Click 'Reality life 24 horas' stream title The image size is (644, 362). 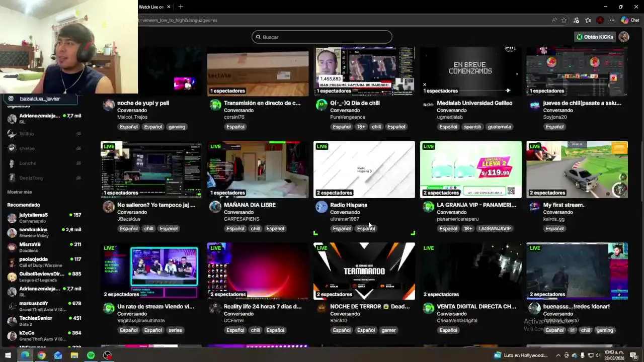(x=263, y=307)
